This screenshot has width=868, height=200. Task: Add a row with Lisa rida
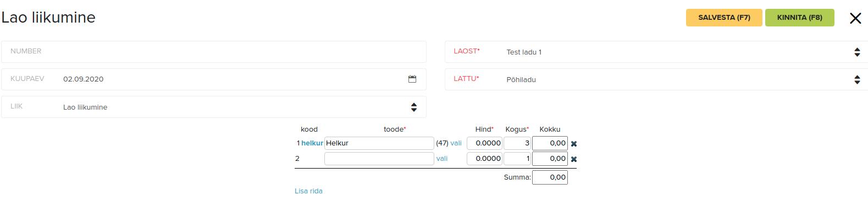tap(308, 191)
